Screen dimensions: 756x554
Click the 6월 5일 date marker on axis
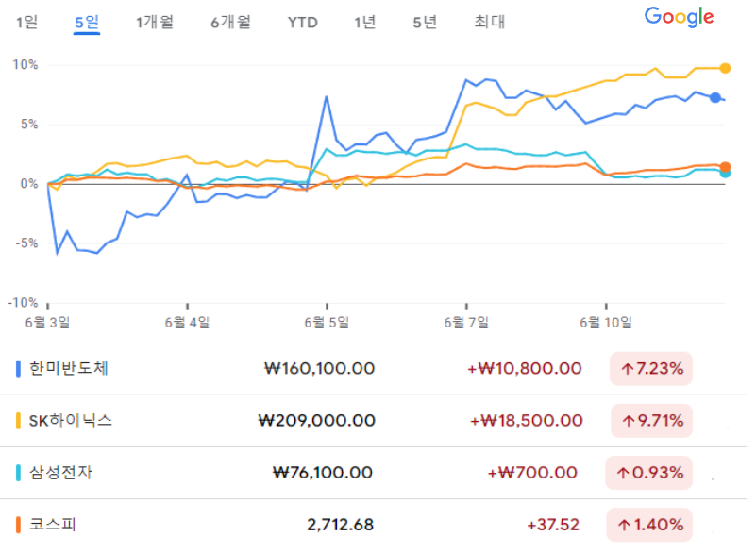(327, 322)
